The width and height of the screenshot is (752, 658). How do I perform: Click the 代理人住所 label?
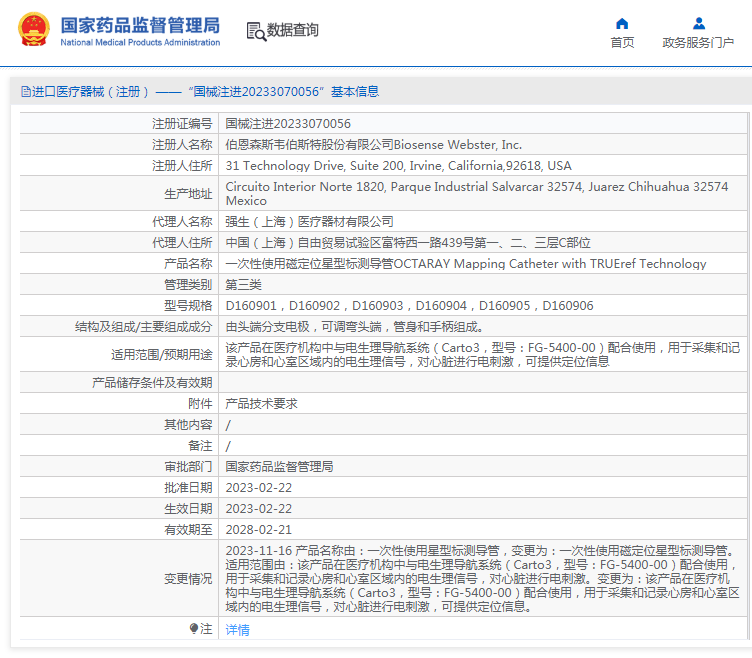click(x=182, y=243)
